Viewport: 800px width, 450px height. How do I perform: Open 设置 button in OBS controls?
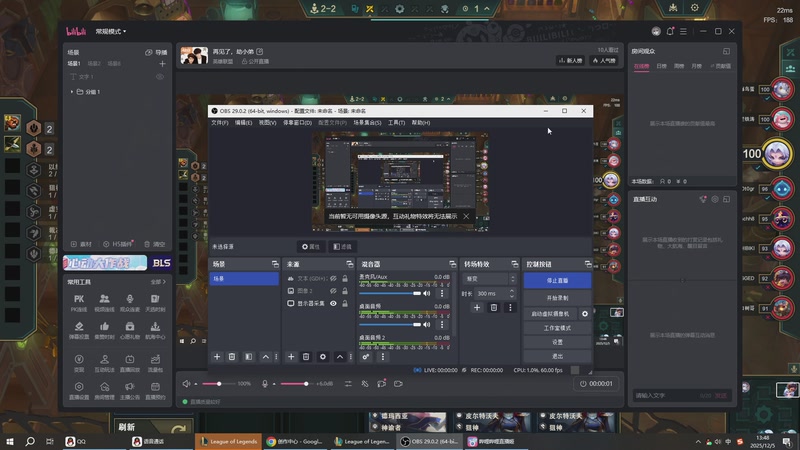coord(557,342)
